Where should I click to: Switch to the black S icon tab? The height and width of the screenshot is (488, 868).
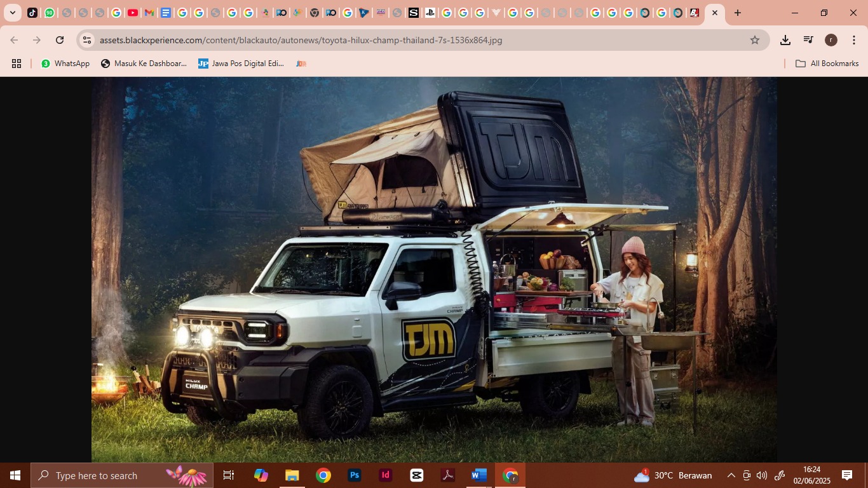pos(414,13)
